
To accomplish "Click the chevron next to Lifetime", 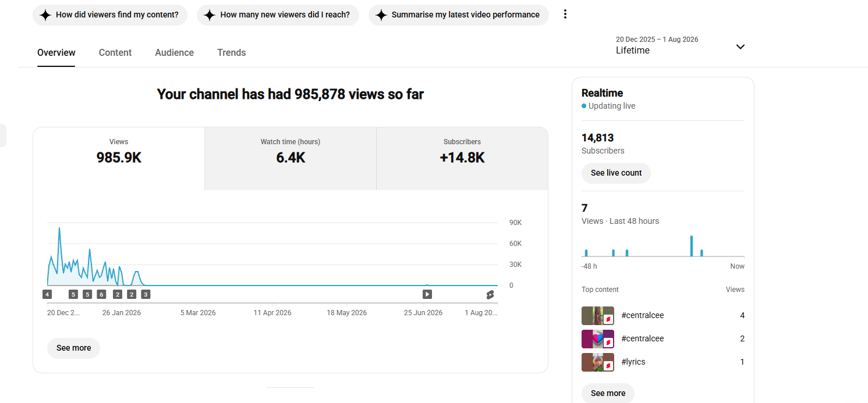I will click(x=741, y=47).
